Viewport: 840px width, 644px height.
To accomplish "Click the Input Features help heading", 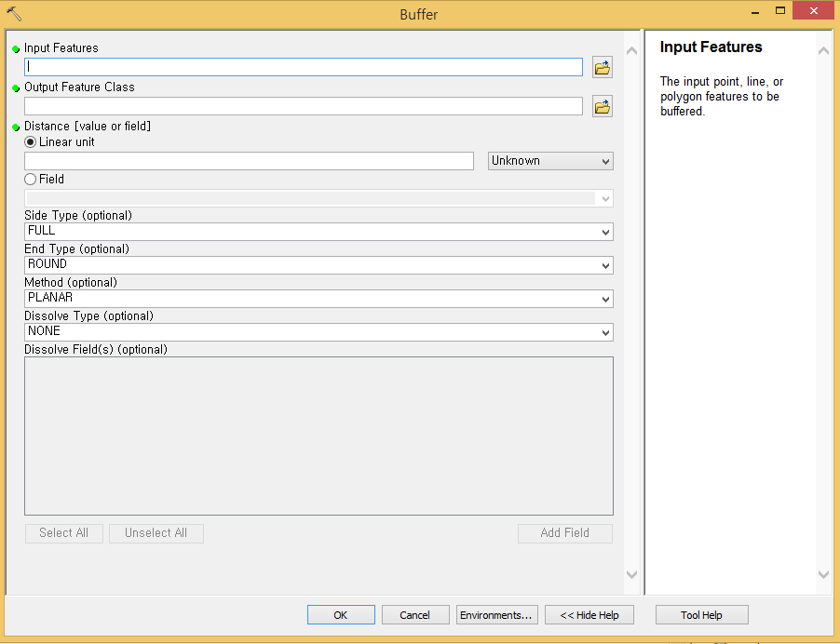I will coord(711,47).
